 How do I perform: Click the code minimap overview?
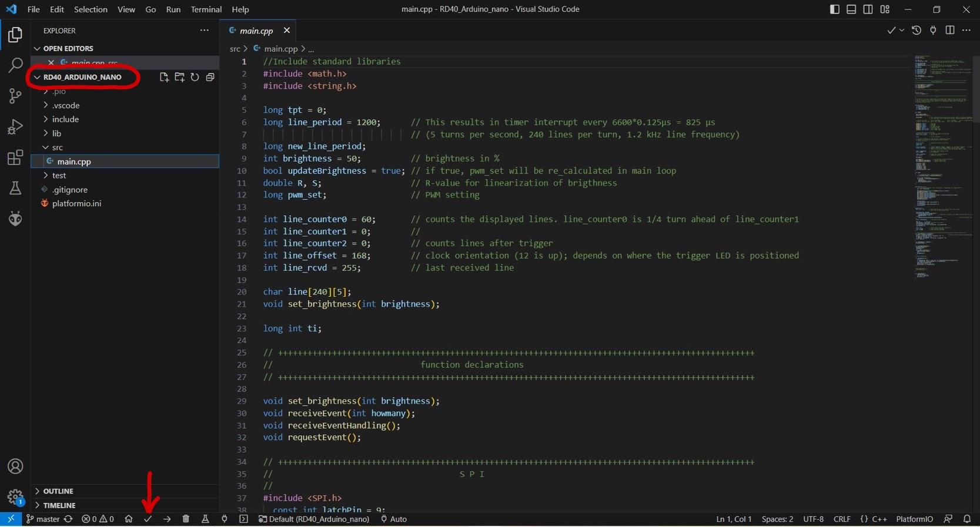tap(941, 165)
